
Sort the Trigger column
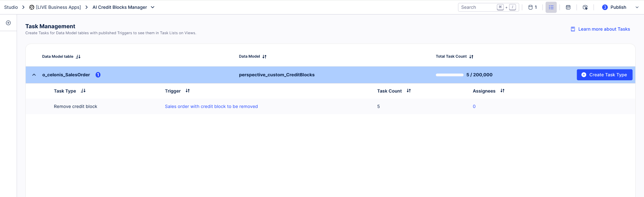click(188, 91)
